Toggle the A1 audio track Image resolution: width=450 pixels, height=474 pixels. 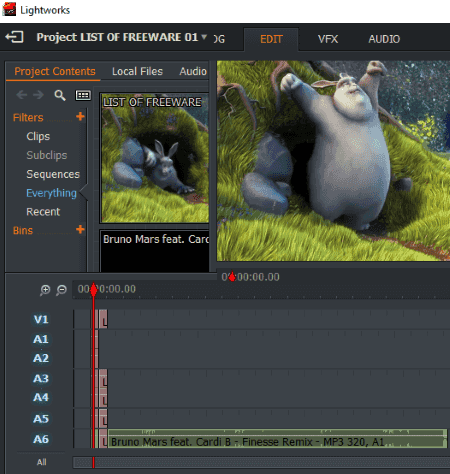tap(41, 339)
